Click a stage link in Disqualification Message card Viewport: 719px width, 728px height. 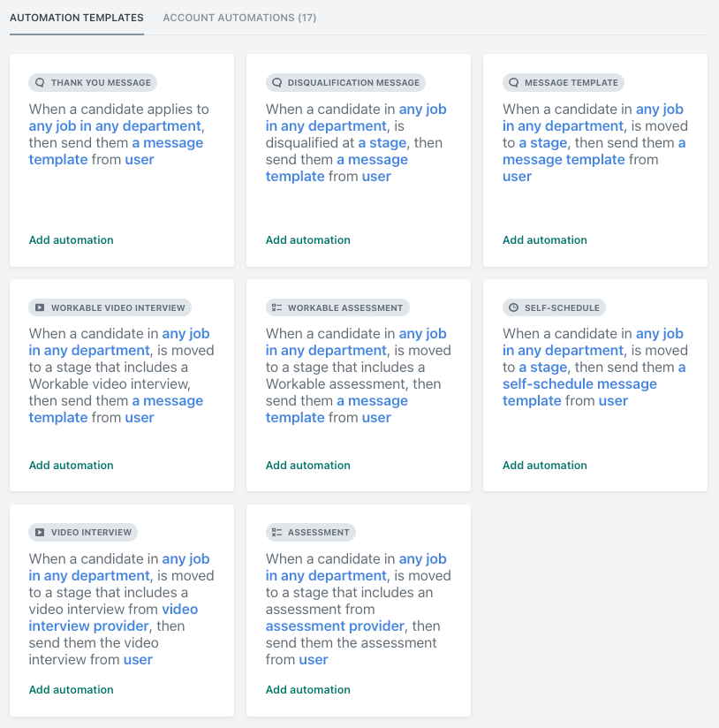click(x=382, y=142)
